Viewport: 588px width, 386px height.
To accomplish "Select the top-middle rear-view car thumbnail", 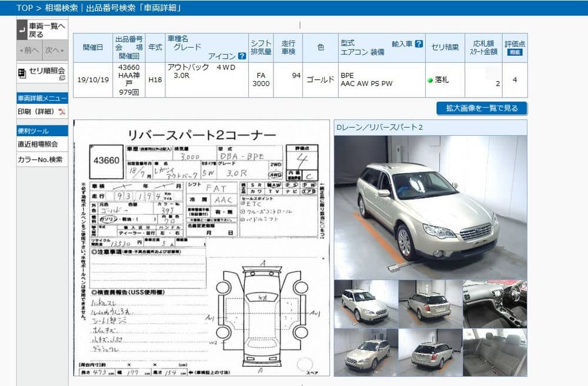I will tap(430, 304).
